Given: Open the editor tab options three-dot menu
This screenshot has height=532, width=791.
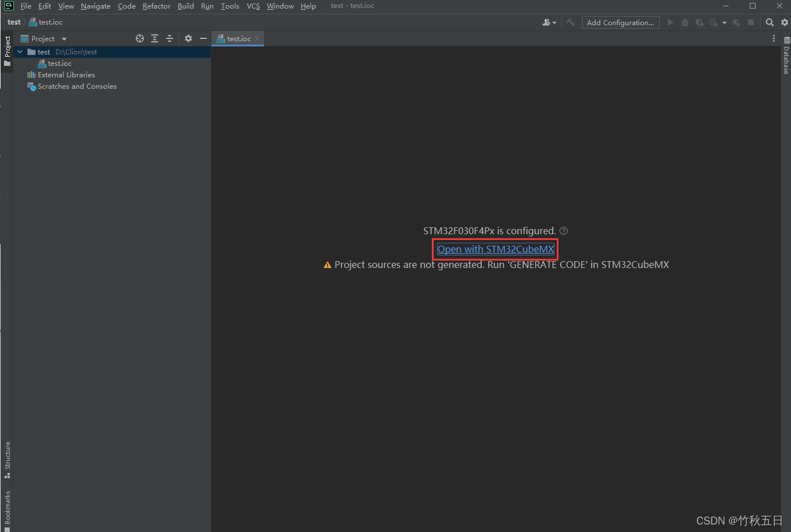Looking at the screenshot, I should pos(774,38).
